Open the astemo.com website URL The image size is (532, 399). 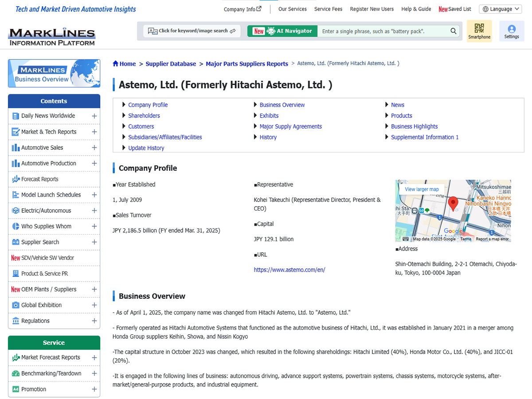pyautogui.click(x=289, y=270)
